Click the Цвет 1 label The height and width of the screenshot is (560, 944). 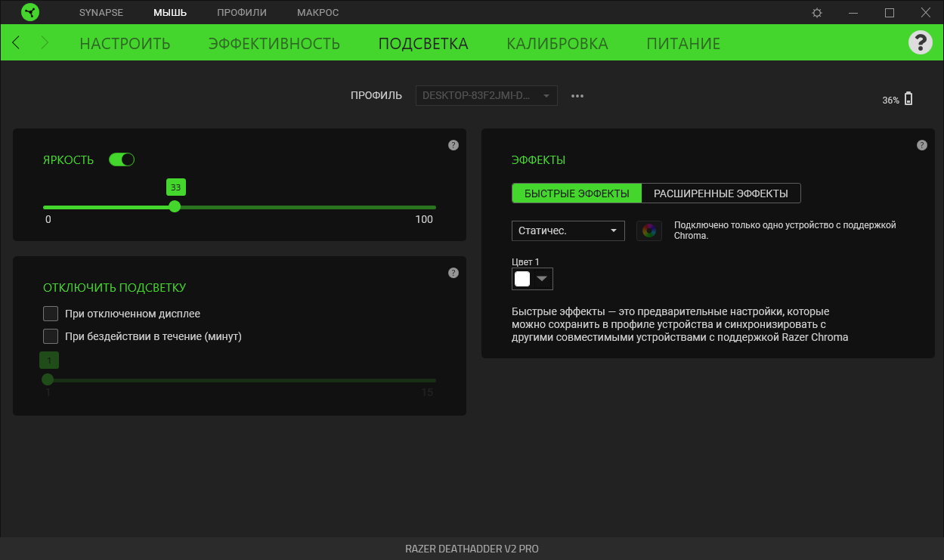pos(525,261)
